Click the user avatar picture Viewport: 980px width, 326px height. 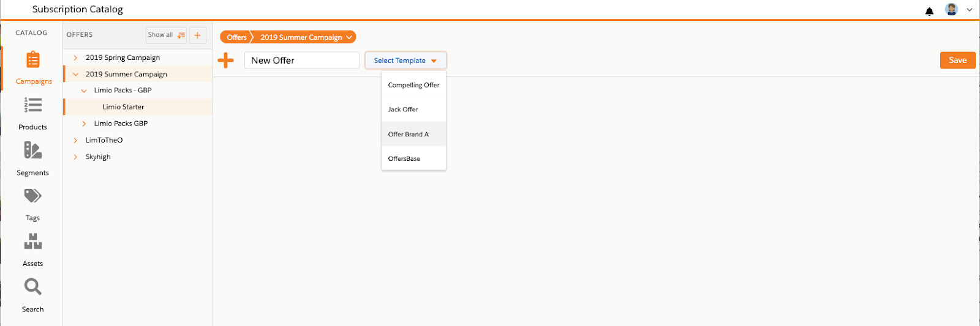(951, 9)
